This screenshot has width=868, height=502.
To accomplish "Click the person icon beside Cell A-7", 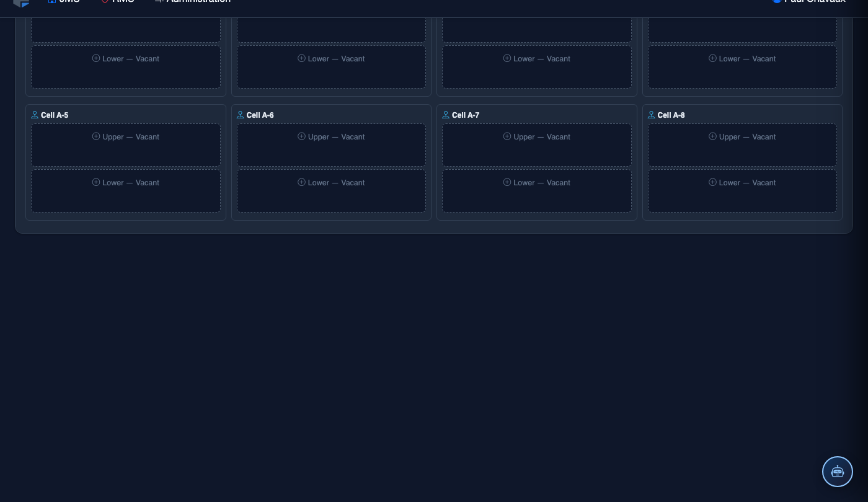I will [x=446, y=115].
